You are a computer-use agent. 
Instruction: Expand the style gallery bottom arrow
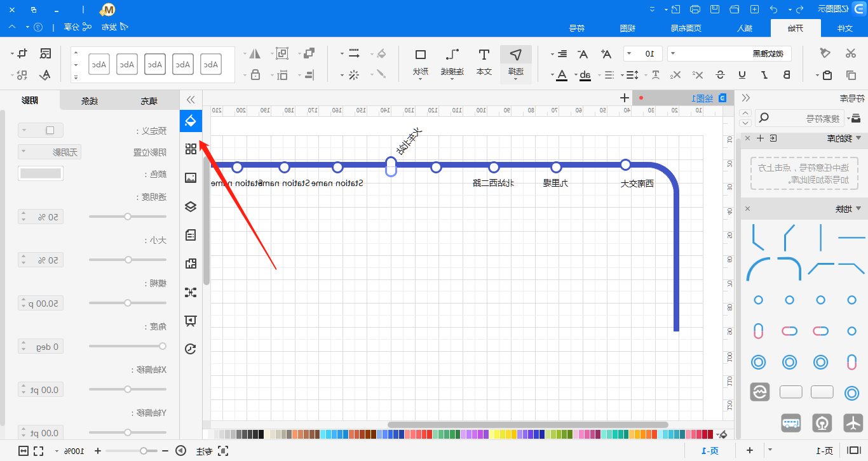[x=76, y=77]
